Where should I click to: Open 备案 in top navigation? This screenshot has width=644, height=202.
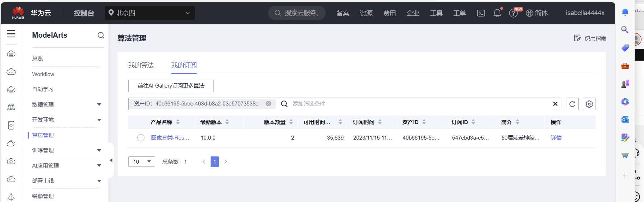click(343, 13)
